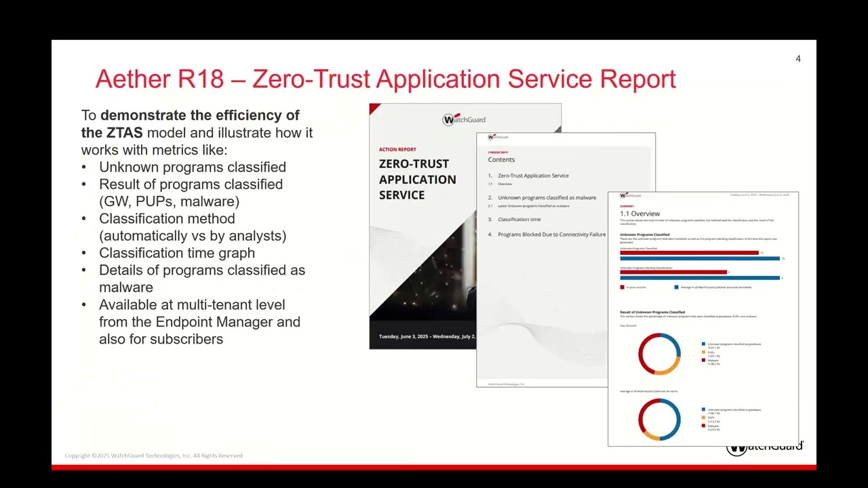Screen dimensions: 868x488
Task: Click the '1.1 Overview' heading on the third page
Action: [x=639, y=213]
